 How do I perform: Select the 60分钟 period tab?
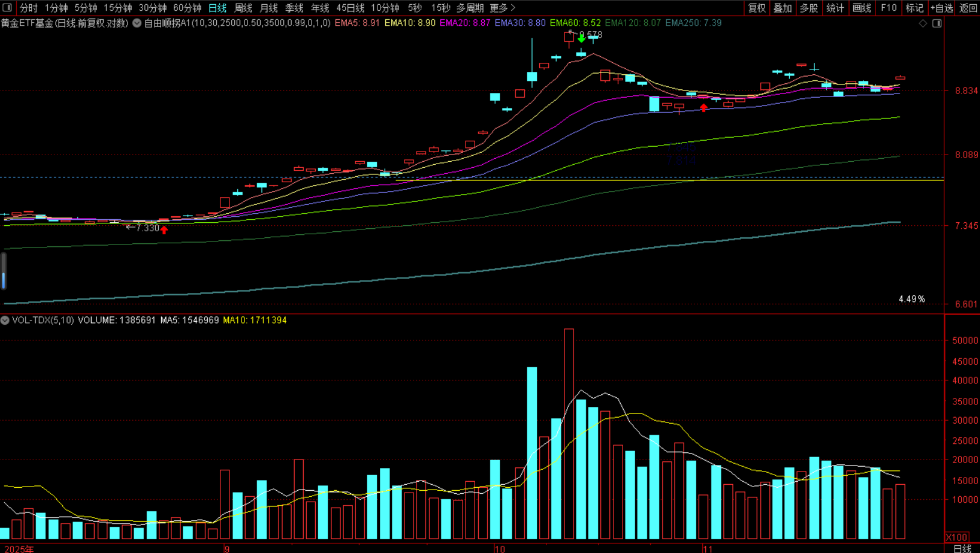pyautogui.click(x=187, y=8)
